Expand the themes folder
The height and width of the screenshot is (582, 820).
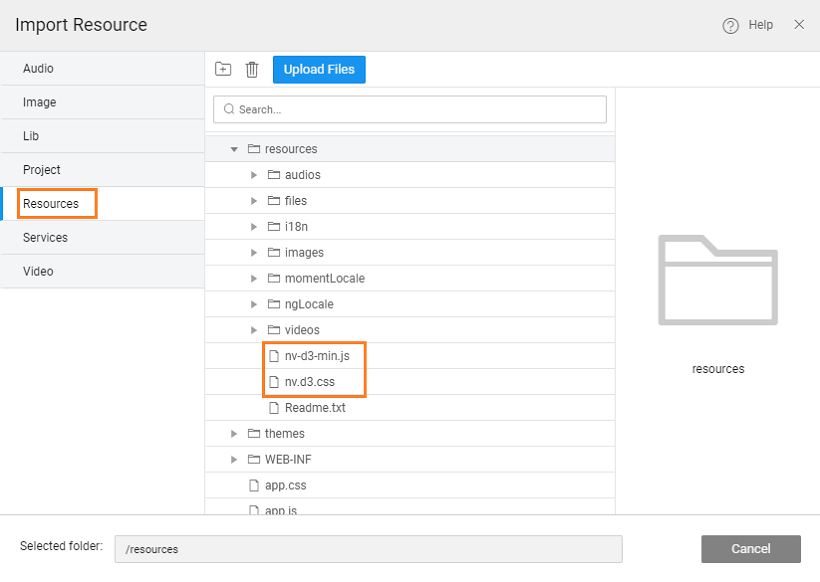point(234,434)
